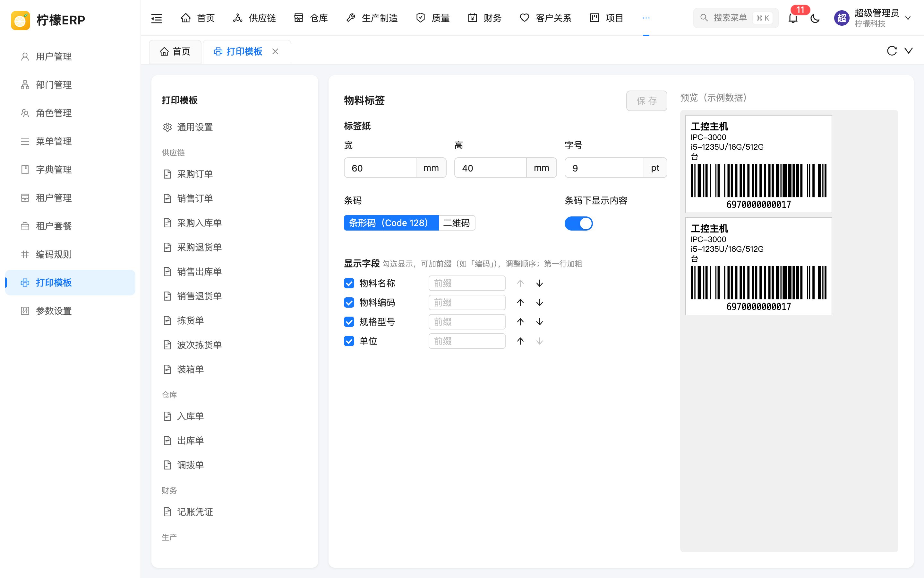924x578 pixels.
Task: Switch to dark mode with the moon icon
Action: click(815, 18)
